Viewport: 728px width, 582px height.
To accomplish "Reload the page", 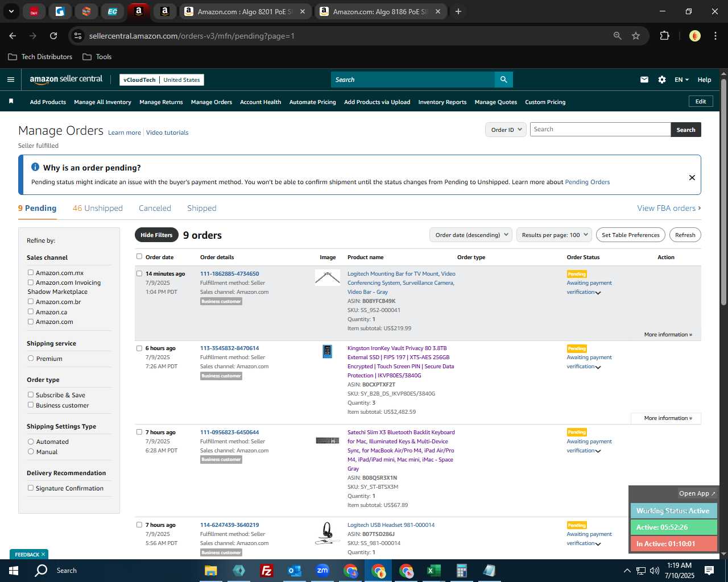I will [53, 36].
